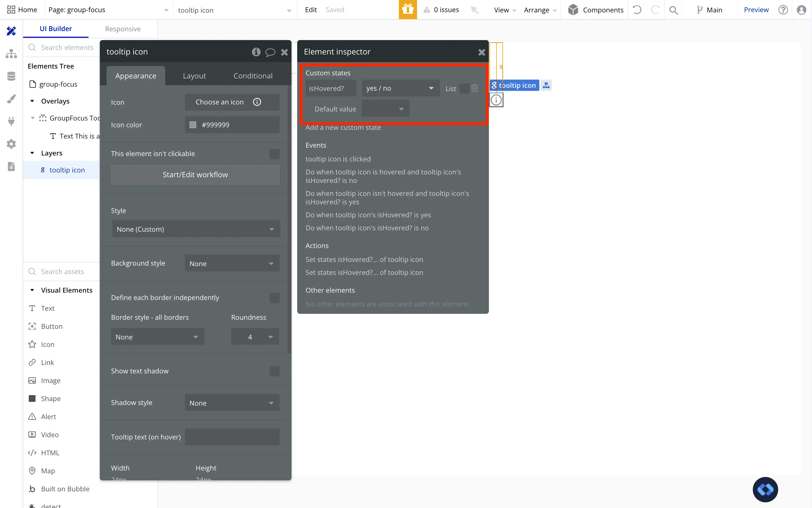
Task: Click the Start/Edit workflow button
Action: 195,175
